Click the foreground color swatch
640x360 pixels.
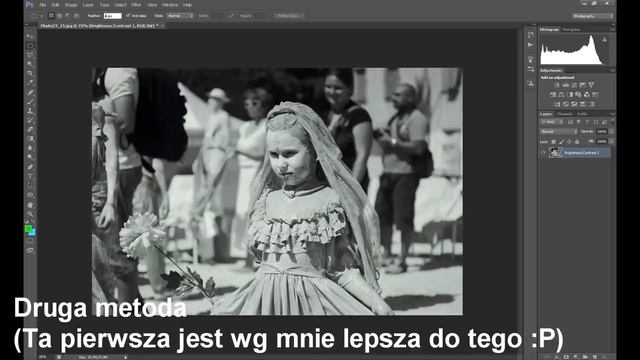click(29, 229)
